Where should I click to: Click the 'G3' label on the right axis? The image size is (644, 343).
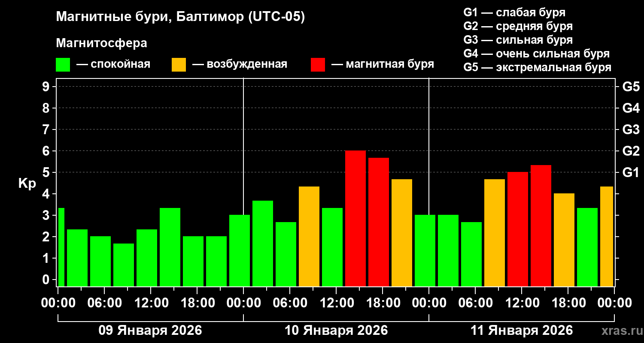click(631, 129)
